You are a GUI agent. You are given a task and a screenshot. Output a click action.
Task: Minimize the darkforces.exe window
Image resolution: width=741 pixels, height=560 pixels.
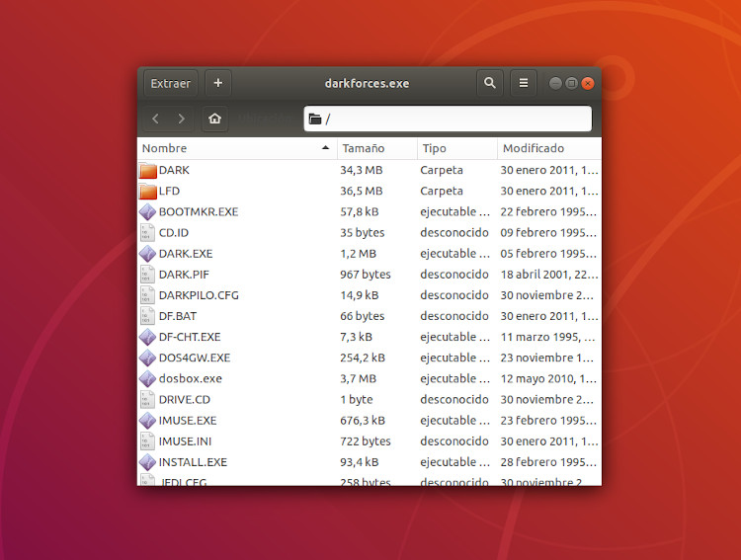555,84
